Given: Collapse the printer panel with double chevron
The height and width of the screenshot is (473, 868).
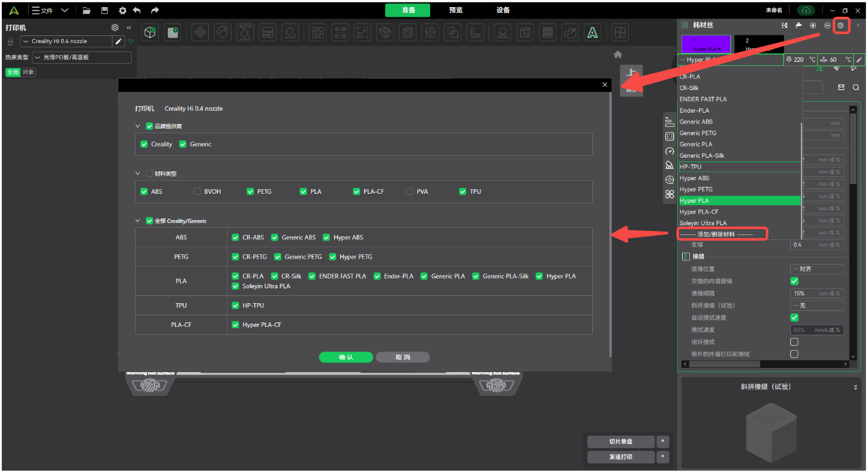Looking at the screenshot, I should (x=129, y=28).
